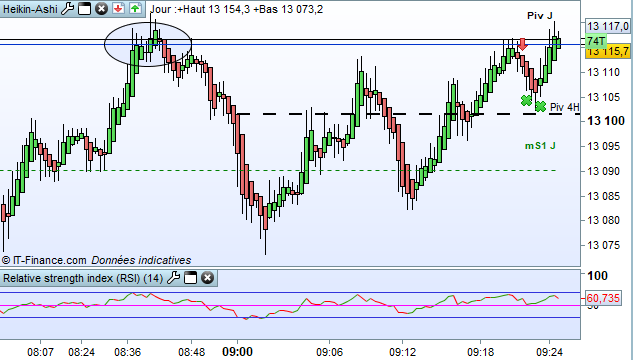Select the Piv 4H label
Screen dimensions: 633x360
[564, 107]
